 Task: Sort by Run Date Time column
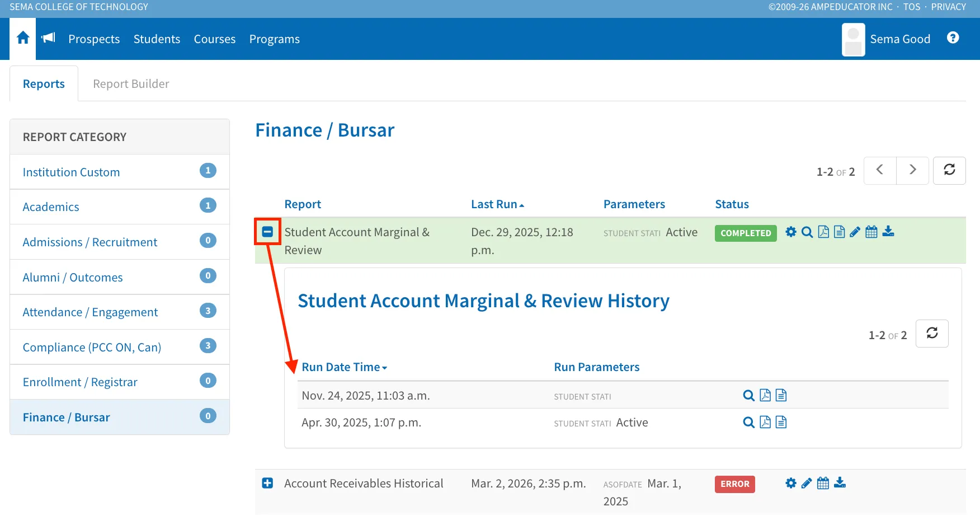[344, 367]
